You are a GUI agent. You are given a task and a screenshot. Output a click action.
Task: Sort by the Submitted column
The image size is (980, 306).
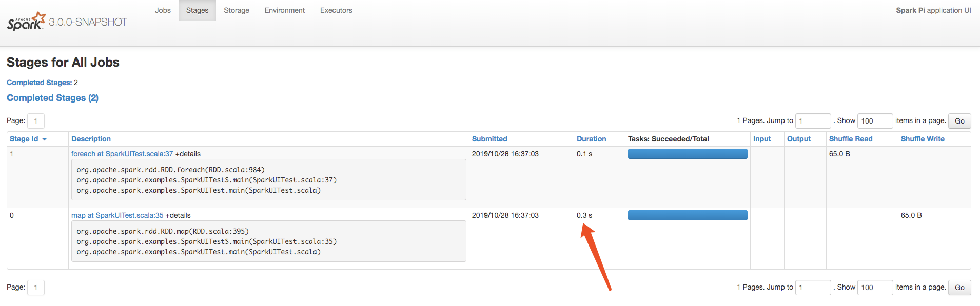489,139
